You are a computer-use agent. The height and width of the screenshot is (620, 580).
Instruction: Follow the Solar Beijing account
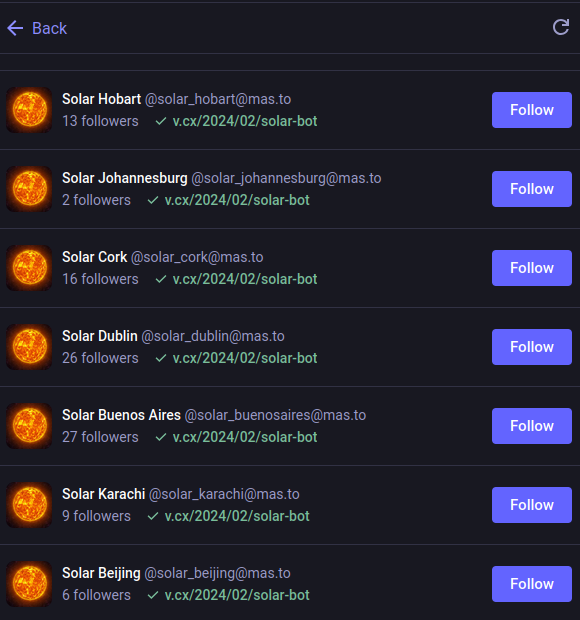tap(532, 584)
